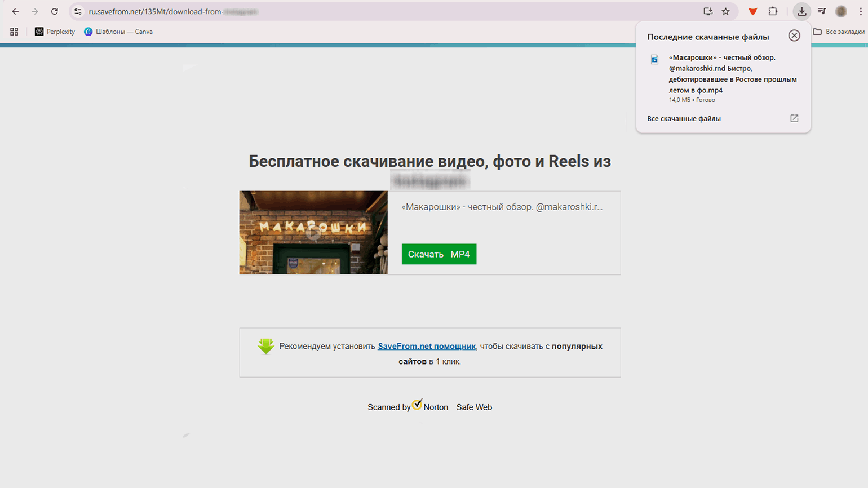Click the browser back arrow
This screenshot has height=488, width=868.
coord(15,11)
